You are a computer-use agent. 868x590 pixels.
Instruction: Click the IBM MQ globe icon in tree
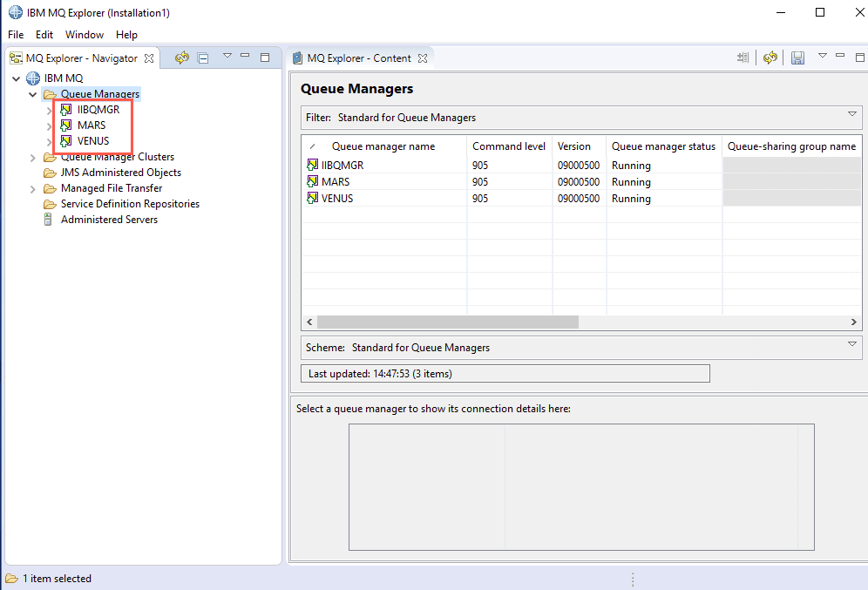[33, 78]
